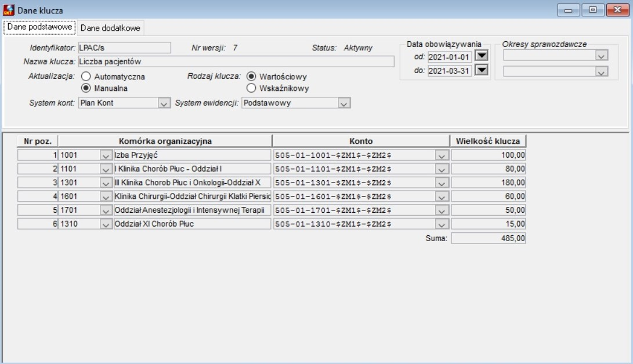
Task: Click the Dane klucza window app icon
Action: (x=9, y=10)
